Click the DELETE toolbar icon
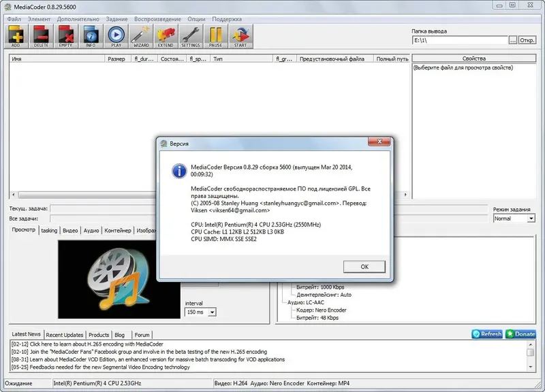 click(41, 36)
